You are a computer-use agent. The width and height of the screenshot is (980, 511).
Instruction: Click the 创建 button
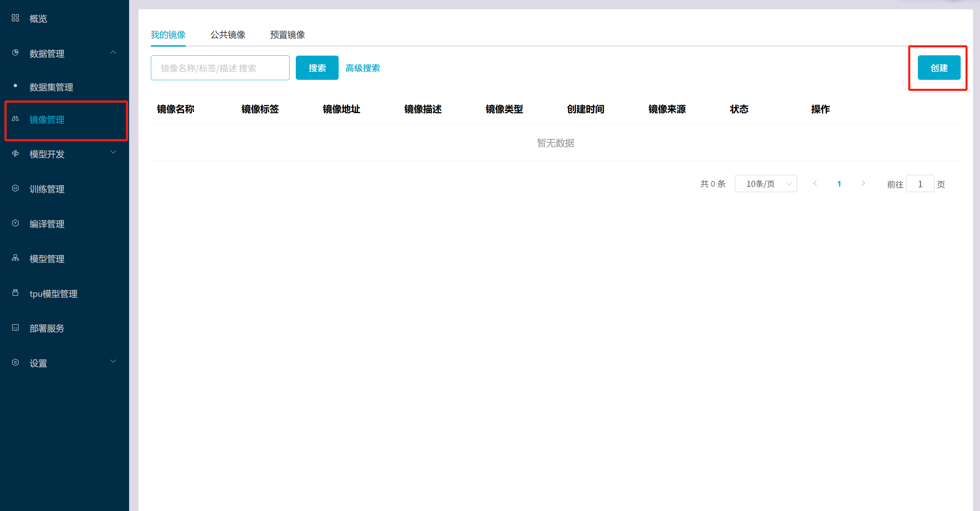click(939, 68)
